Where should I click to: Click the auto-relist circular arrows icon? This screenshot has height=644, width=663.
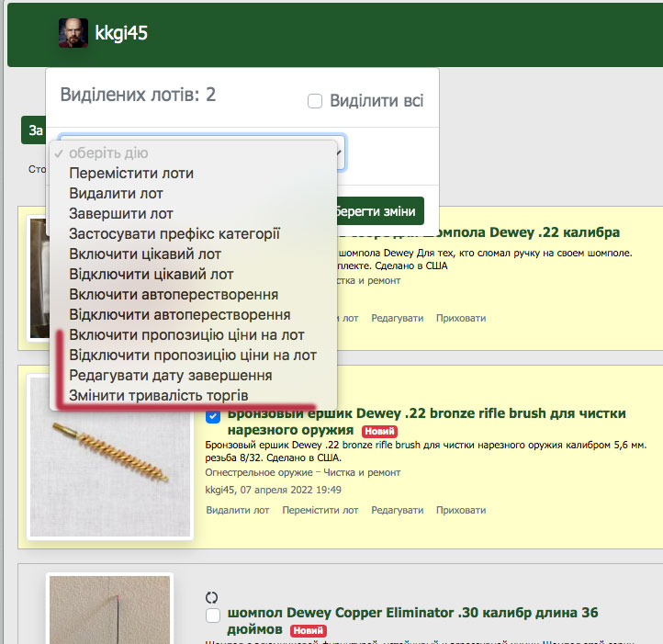[211, 597]
